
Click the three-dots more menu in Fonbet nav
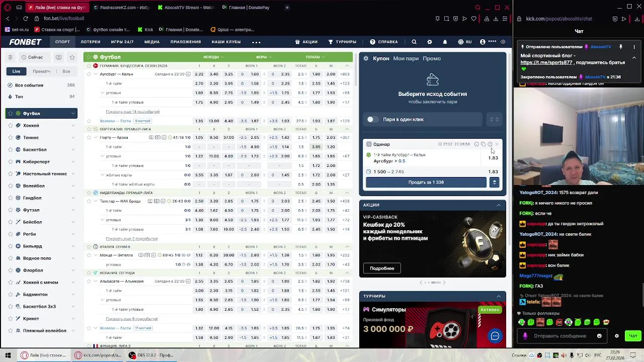(256, 42)
